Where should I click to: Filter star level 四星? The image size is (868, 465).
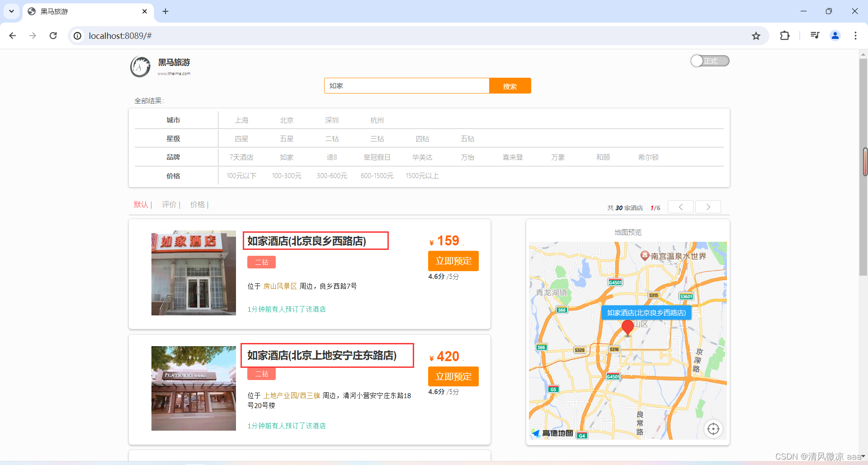pos(241,139)
